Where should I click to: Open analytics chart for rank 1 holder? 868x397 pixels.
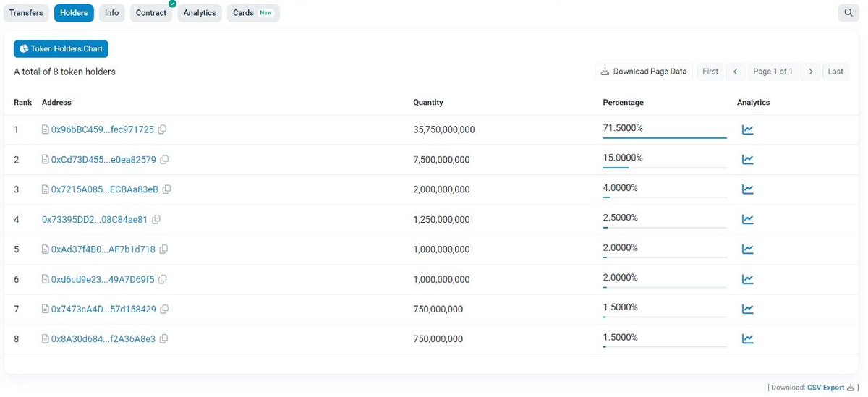[747, 130]
